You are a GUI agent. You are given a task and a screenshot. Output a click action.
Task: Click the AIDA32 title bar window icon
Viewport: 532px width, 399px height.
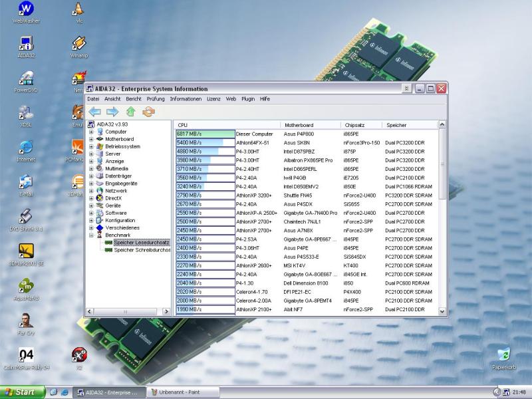click(x=90, y=88)
